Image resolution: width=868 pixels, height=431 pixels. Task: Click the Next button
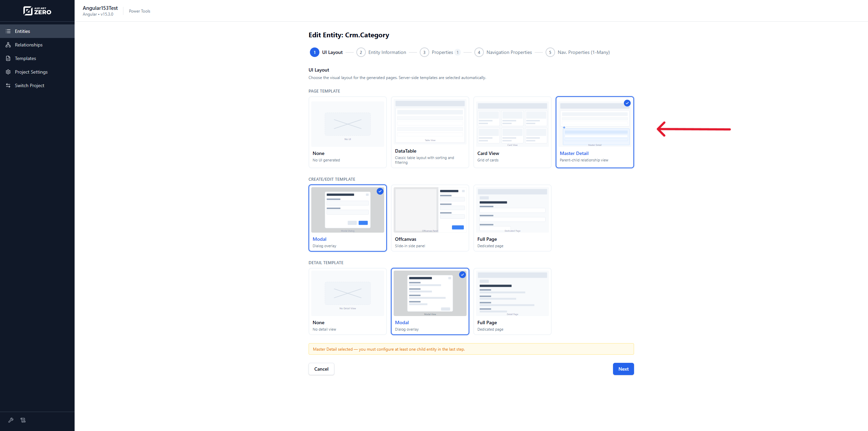(x=623, y=369)
